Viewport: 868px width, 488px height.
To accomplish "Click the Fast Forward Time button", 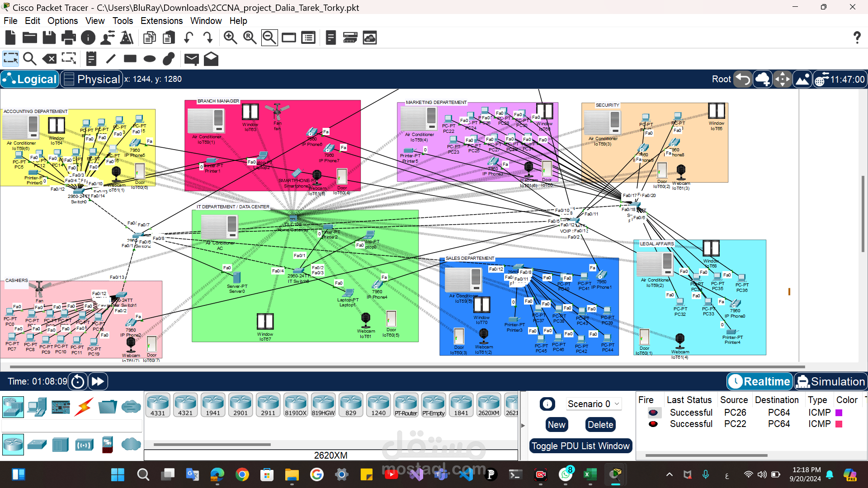I will point(98,381).
